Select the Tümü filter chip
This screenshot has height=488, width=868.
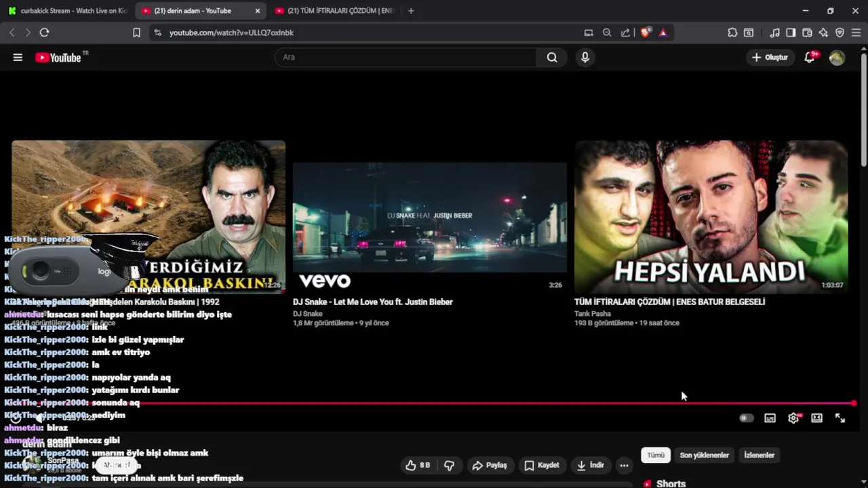656,455
